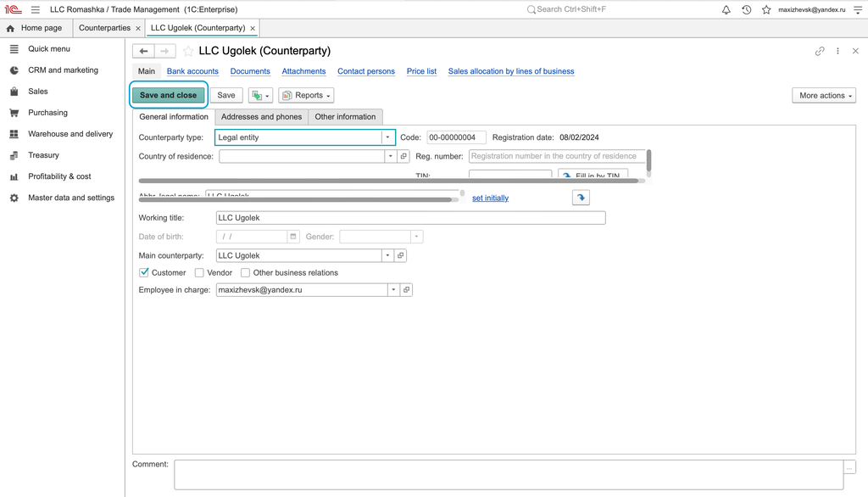This screenshot has height=497, width=868.
Task: Click into the Working title field
Action: click(x=411, y=218)
